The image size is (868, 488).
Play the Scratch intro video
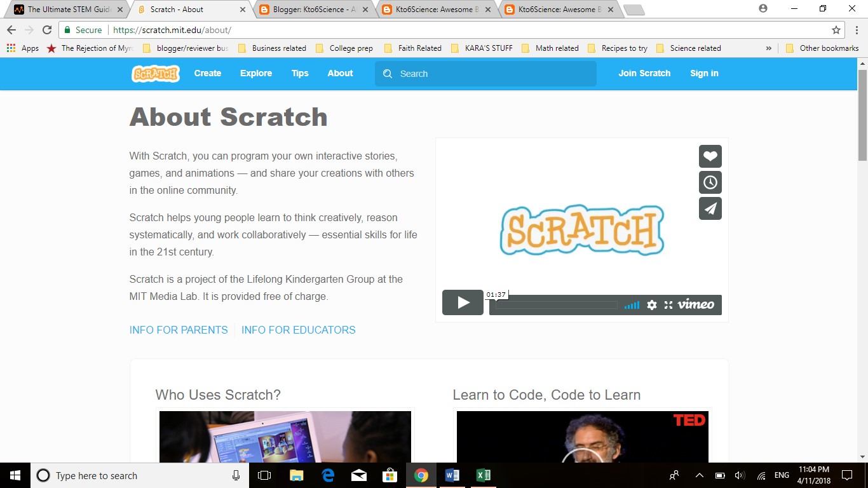coord(463,302)
